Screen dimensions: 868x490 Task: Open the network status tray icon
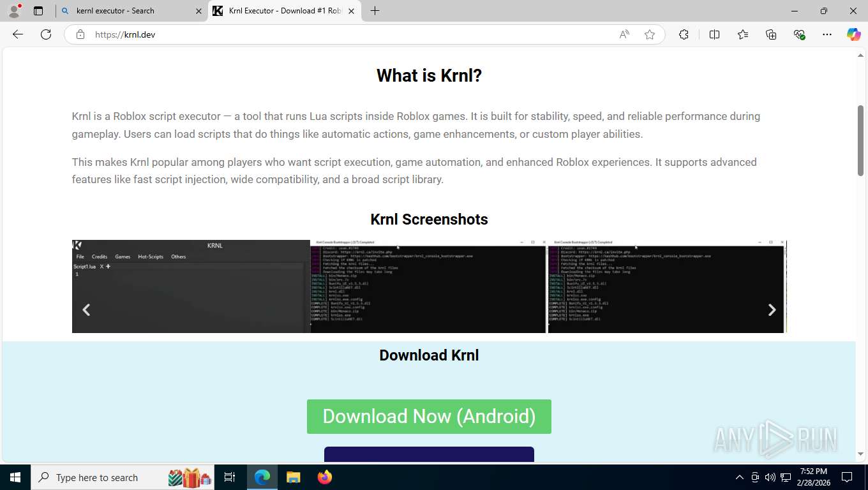pyautogui.click(x=786, y=477)
